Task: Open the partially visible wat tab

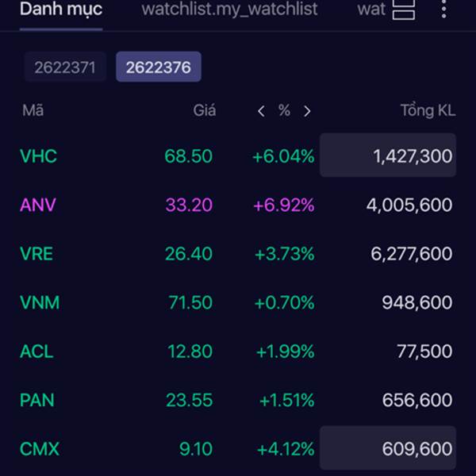Action: tap(371, 9)
